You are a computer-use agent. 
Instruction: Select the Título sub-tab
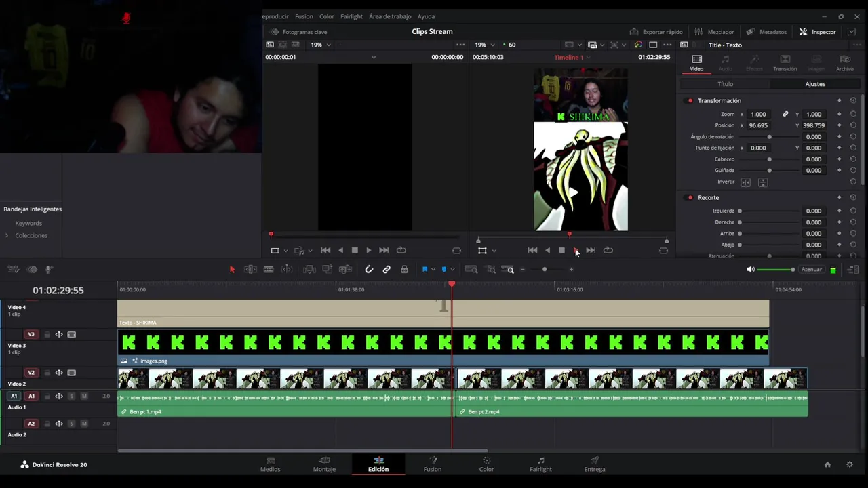click(x=725, y=84)
